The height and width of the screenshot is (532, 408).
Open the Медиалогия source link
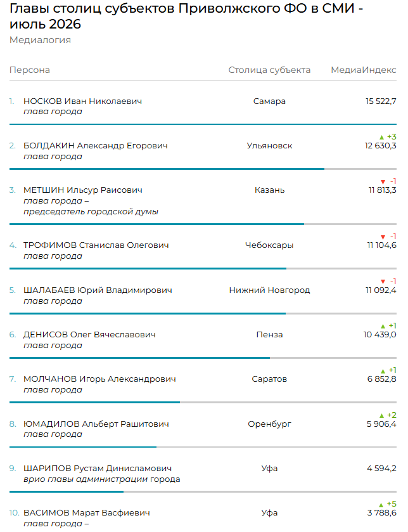coord(40,40)
